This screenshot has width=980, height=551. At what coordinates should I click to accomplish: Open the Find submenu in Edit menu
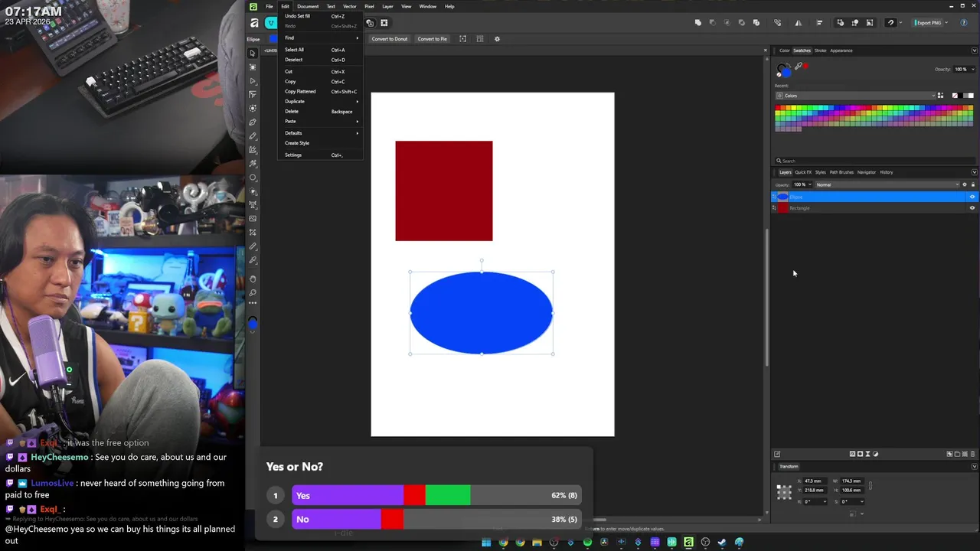coord(320,37)
